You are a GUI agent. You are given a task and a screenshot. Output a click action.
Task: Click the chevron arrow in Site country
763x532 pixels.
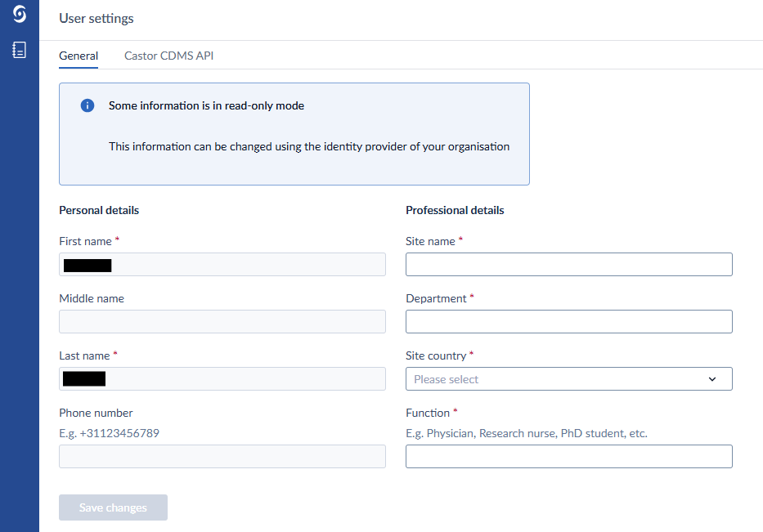(x=711, y=379)
